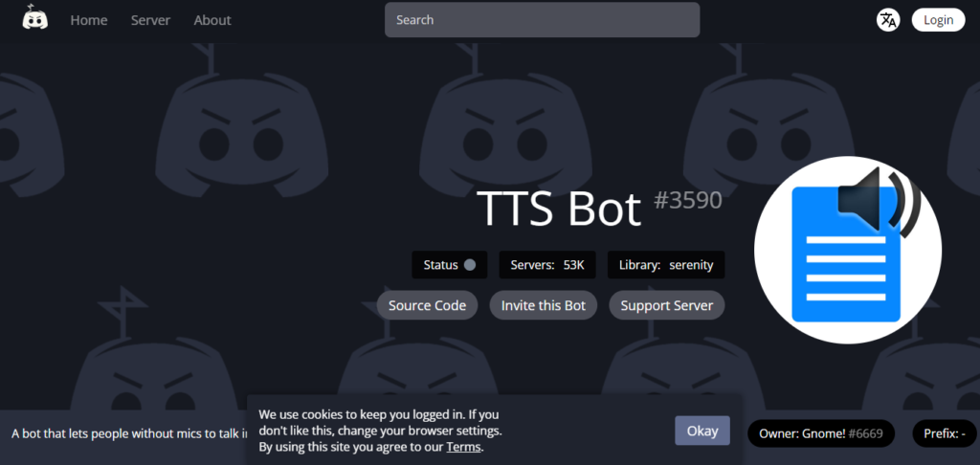Viewport: 980px width, 465px height.
Task: Accept cookies with the Okay button
Action: point(702,431)
